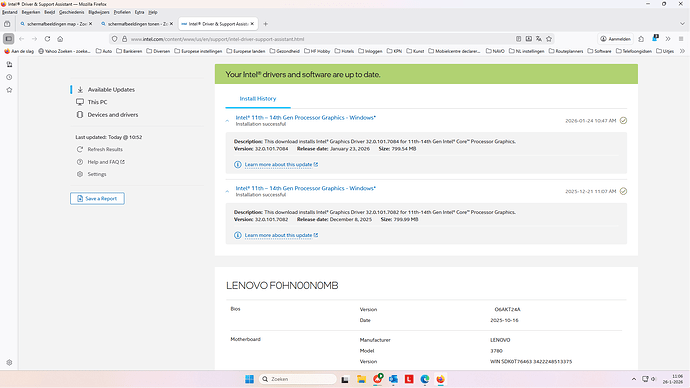Select the Install History tab
This screenshot has width=690, height=388.
(x=258, y=99)
